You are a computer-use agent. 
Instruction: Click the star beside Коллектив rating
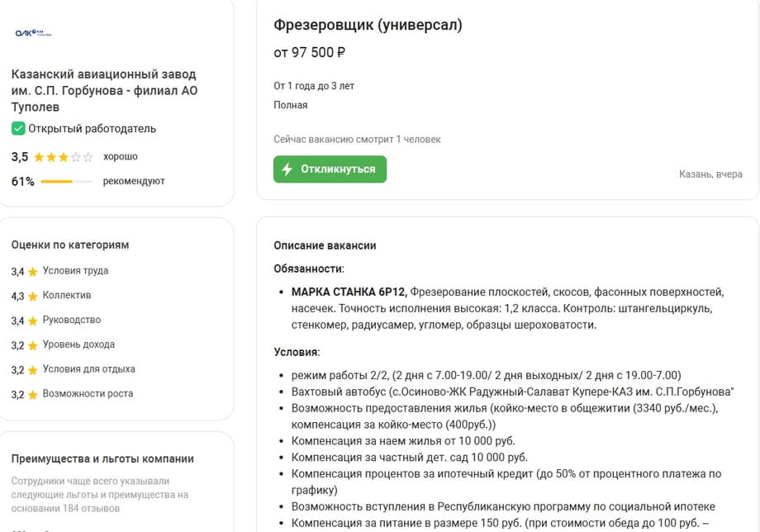coord(33,296)
